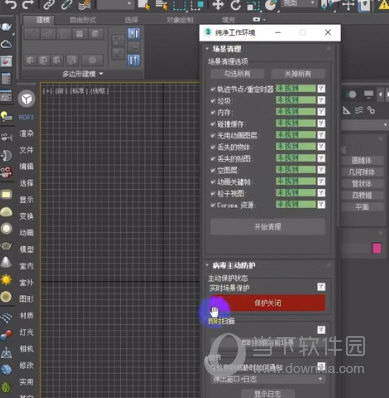
Task: Uncheck the Corona 资源 cleanup option
Action: pos(213,205)
